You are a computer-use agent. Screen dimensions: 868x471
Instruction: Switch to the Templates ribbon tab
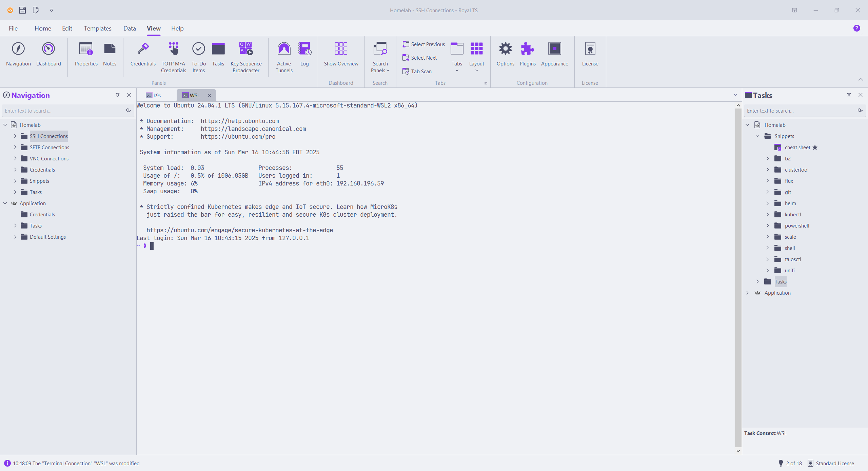[x=98, y=28]
